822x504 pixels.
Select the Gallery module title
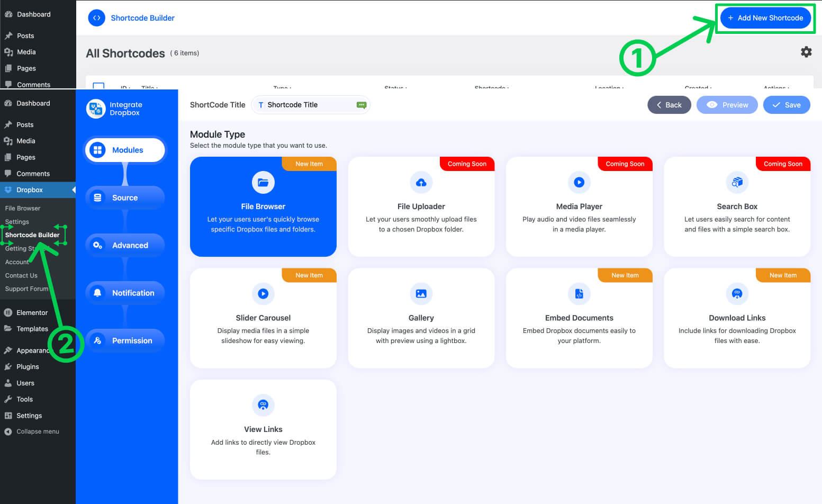point(421,318)
